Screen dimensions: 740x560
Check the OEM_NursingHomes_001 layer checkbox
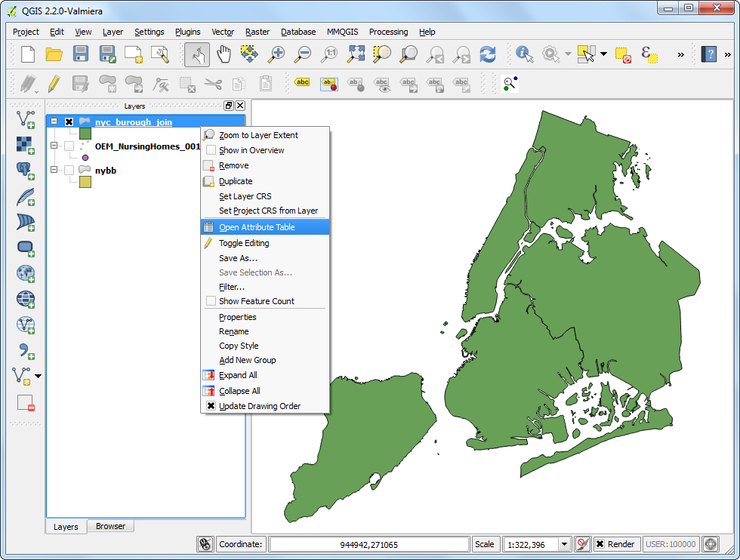pos(69,146)
